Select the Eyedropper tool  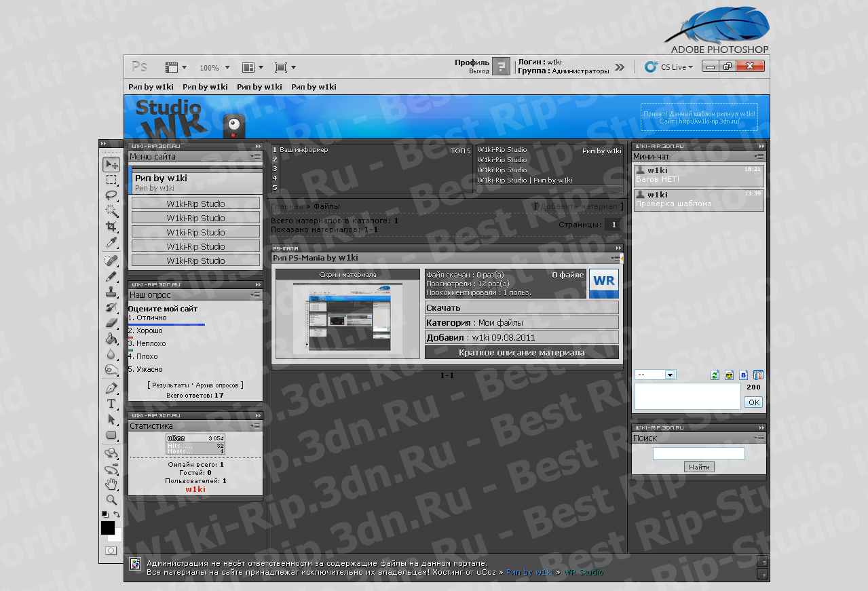[111, 243]
